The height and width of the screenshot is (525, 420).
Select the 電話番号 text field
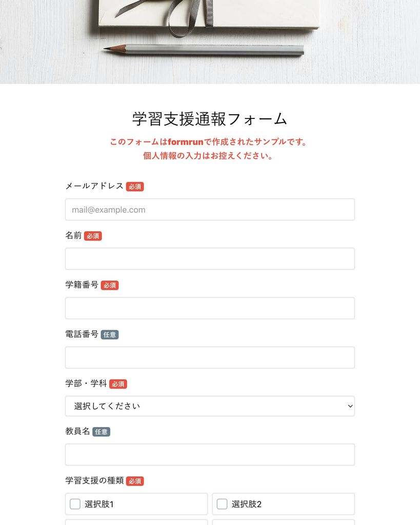click(210, 357)
